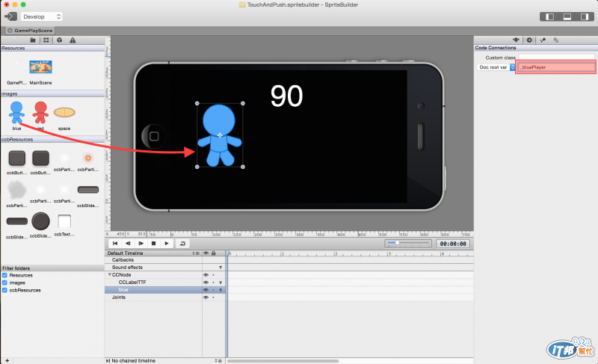
Task: Open the item templates inspector tab
Action: pos(556,40)
